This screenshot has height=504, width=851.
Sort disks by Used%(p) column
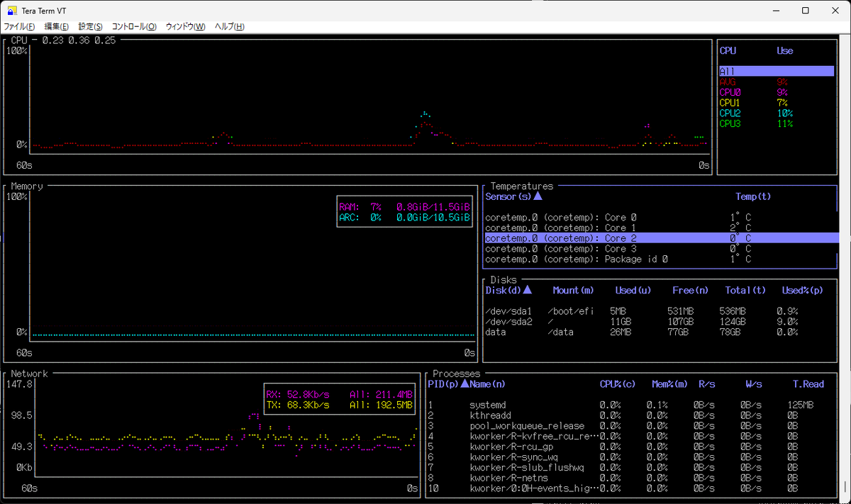tap(803, 290)
